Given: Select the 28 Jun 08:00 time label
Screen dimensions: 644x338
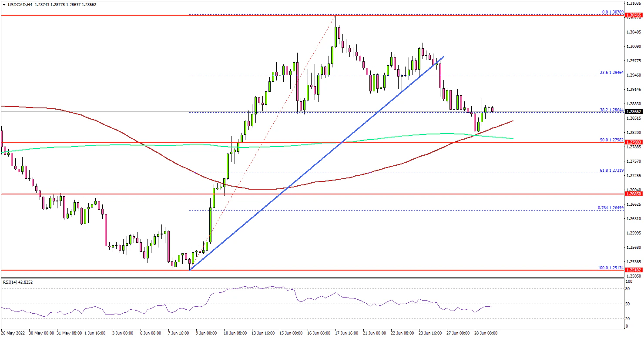Looking at the screenshot, I should (486, 333).
